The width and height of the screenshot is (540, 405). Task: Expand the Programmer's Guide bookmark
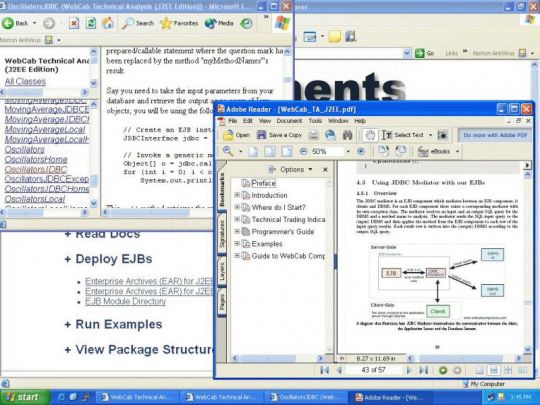[237, 231]
